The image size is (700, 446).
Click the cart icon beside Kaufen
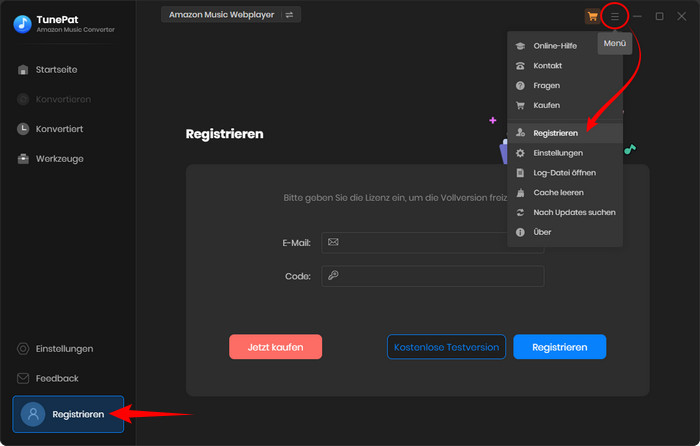(520, 105)
